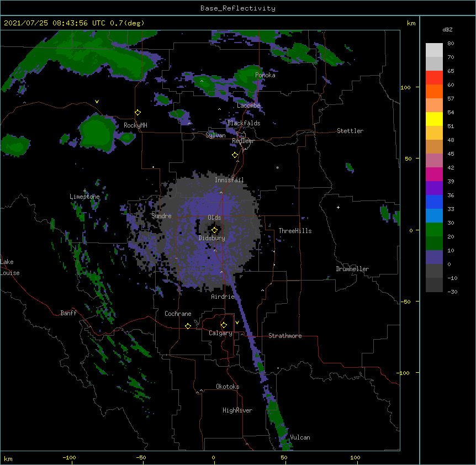Click the Sylvan label on the map
The image size is (476, 465).
coord(215,135)
